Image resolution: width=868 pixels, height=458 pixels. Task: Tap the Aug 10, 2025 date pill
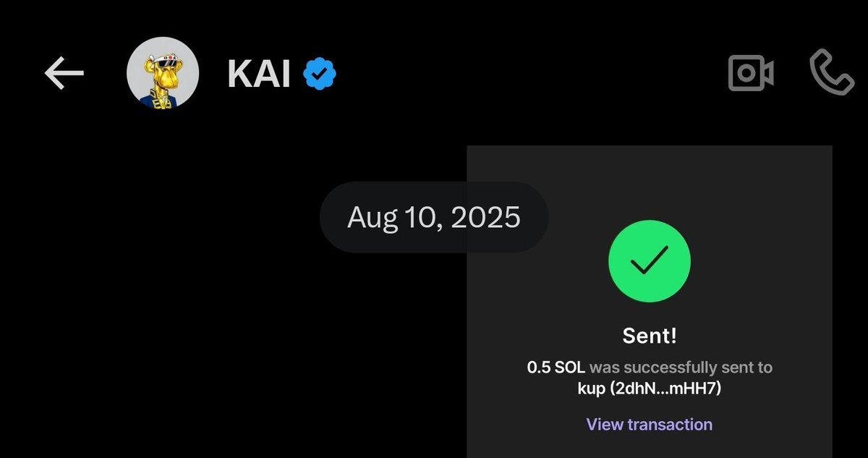click(x=433, y=217)
